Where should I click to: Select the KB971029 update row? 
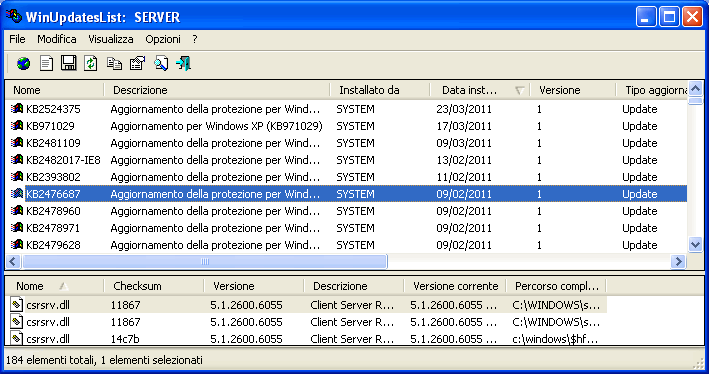point(346,126)
